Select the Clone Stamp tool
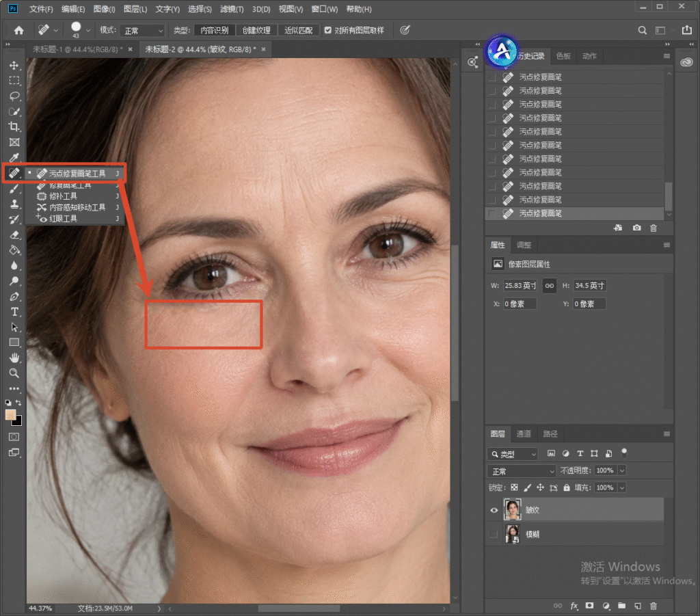Viewport: 700px width, 616px height. (14, 204)
